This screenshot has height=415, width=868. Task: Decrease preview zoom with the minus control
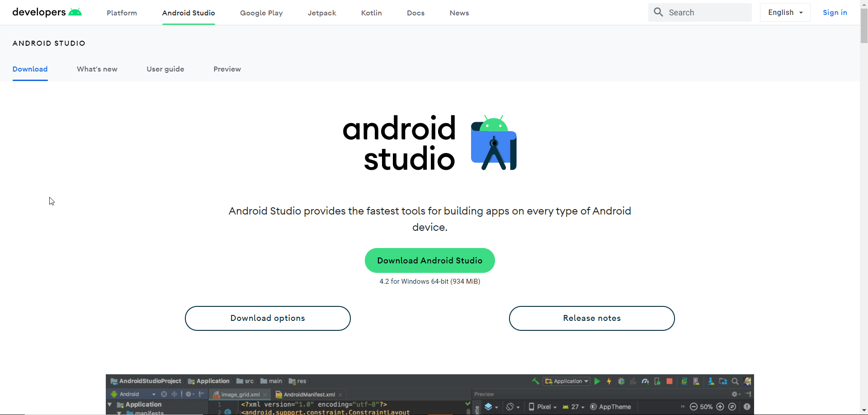pyautogui.click(x=693, y=406)
